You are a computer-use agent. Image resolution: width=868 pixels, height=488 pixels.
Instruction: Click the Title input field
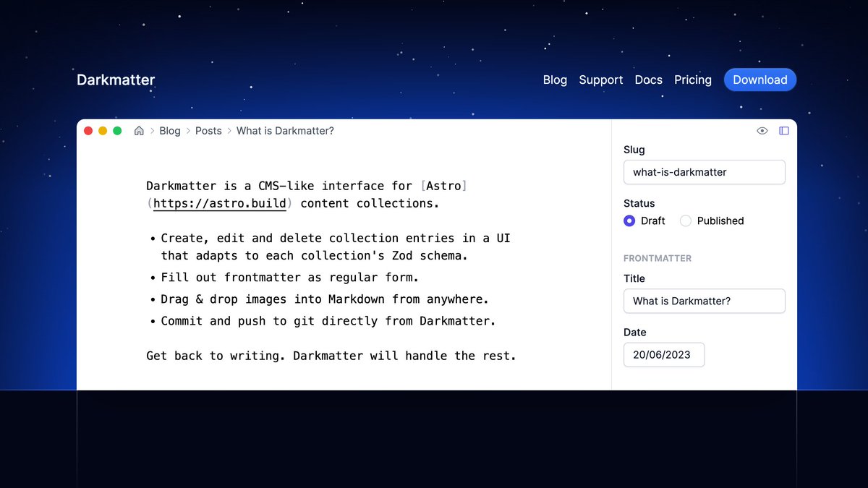click(705, 301)
